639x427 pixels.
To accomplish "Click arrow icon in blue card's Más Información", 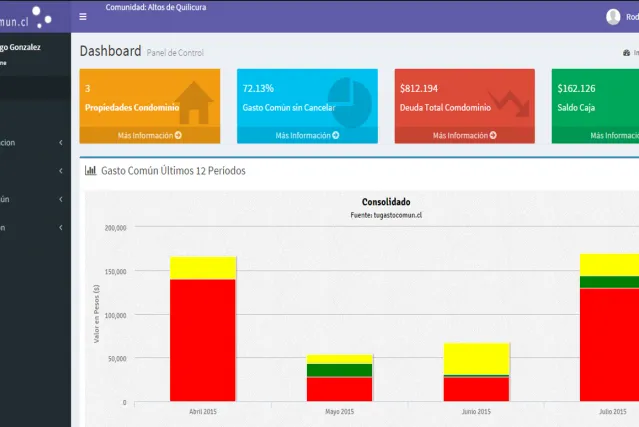I will pyautogui.click(x=335, y=135).
